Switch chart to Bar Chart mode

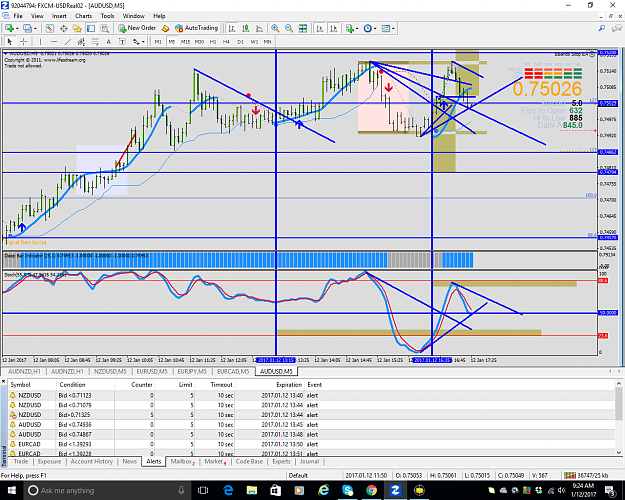232,28
